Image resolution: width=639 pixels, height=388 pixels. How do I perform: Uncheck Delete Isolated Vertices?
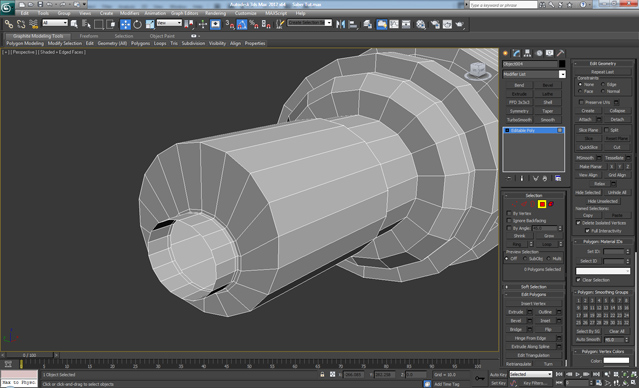tap(578, 223)
